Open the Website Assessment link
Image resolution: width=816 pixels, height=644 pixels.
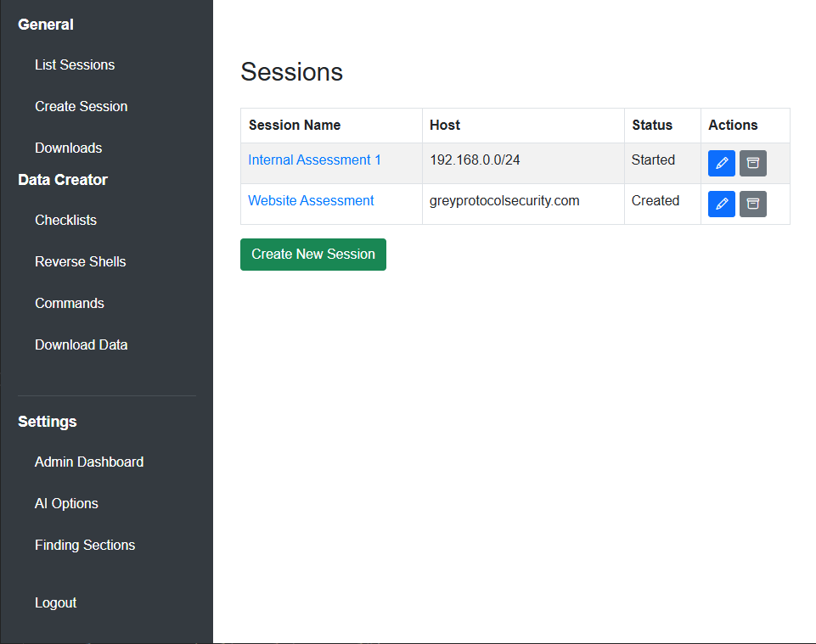pos(311,200)
